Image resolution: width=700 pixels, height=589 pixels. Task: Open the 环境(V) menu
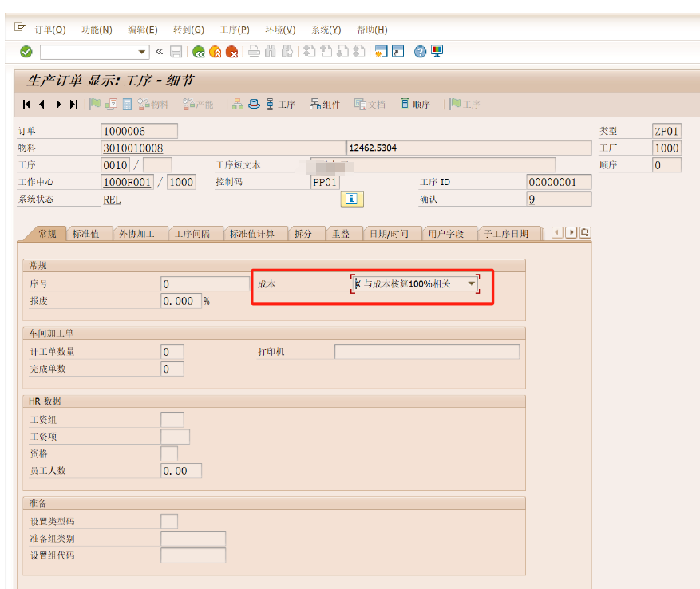279,29
